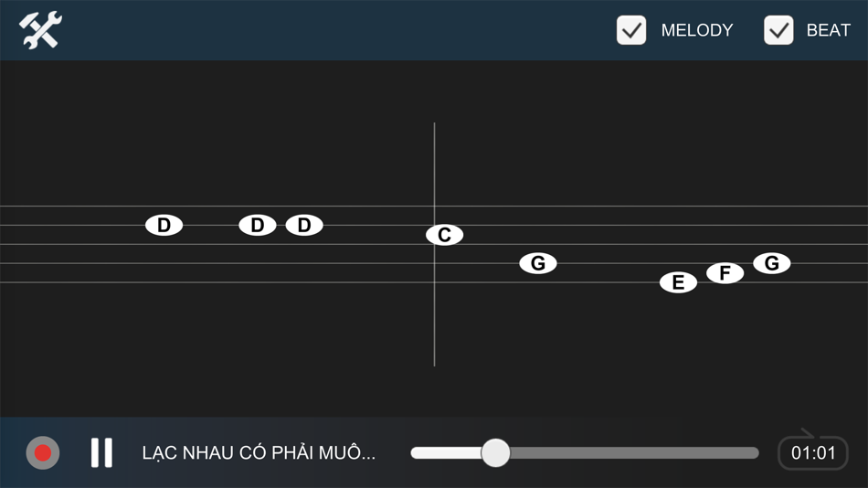Uncheck the MELODY checkbox
The width and height of the screenshot is (868, 488).
(631, 30)
